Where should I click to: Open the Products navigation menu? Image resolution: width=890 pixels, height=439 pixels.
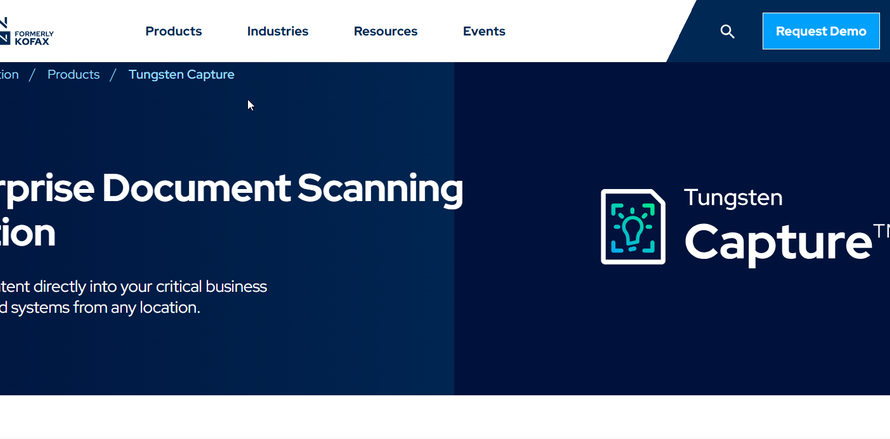point(173,31)
